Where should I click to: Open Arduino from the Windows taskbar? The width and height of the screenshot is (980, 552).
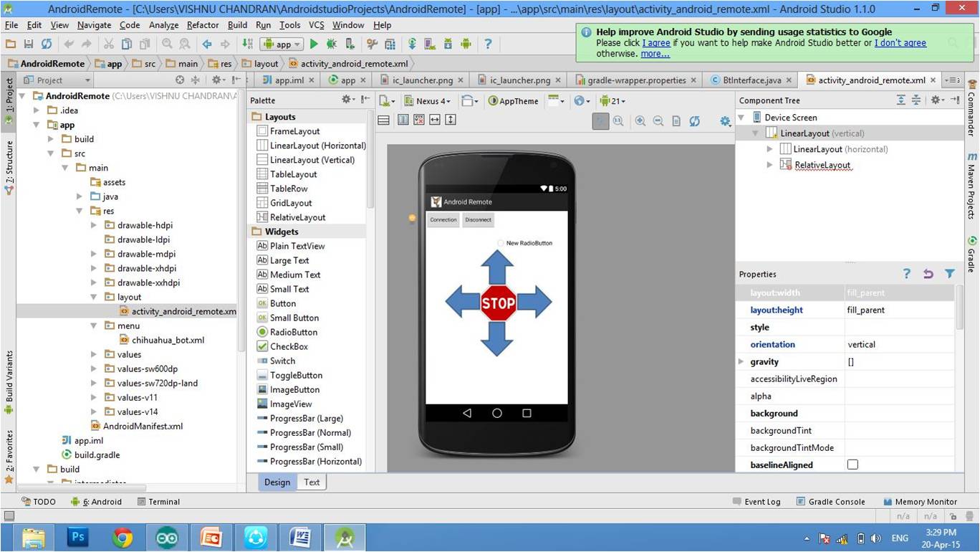pyautogui.click(x=167, y=537)
